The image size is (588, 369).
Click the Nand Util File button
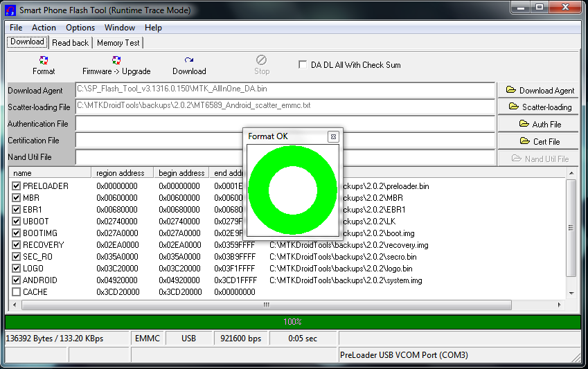(539, 159)
